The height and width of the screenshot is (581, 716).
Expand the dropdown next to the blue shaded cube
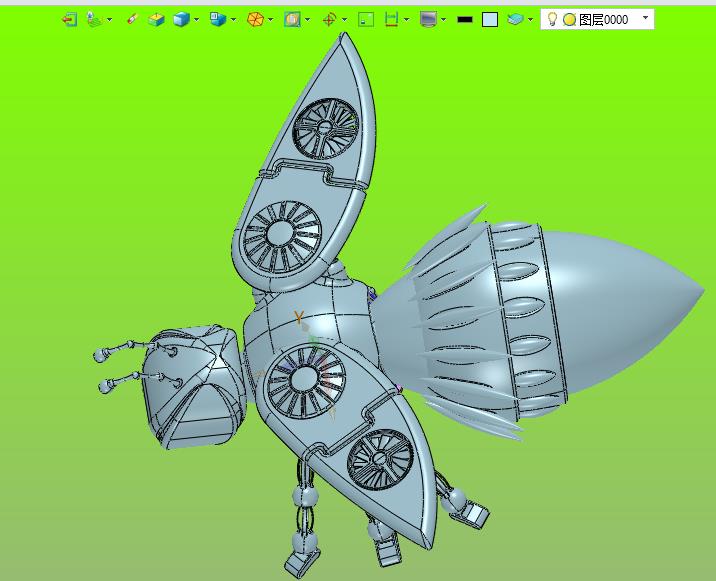[x=196, y=20]
